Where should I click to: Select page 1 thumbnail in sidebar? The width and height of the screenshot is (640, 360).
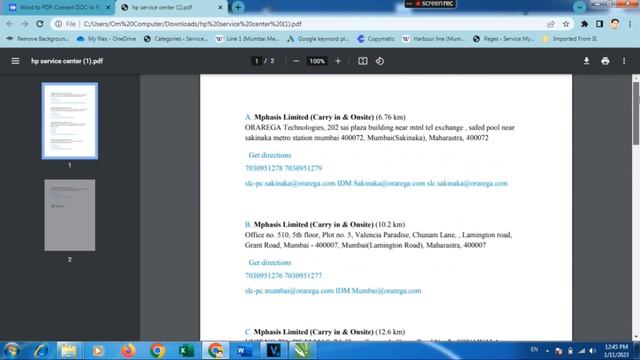(70, 121)
